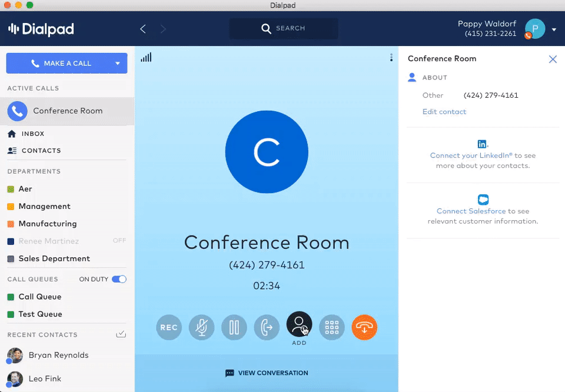This screenshot has width=565, height=392.
Task: Click the Recent Contacts heading
Action: coord(42,335)
